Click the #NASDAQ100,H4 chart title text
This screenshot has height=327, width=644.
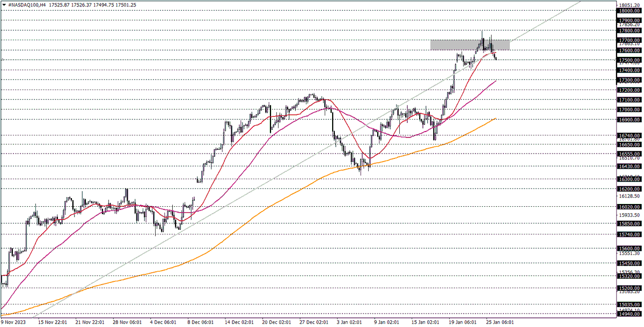(x=27, y=5)
